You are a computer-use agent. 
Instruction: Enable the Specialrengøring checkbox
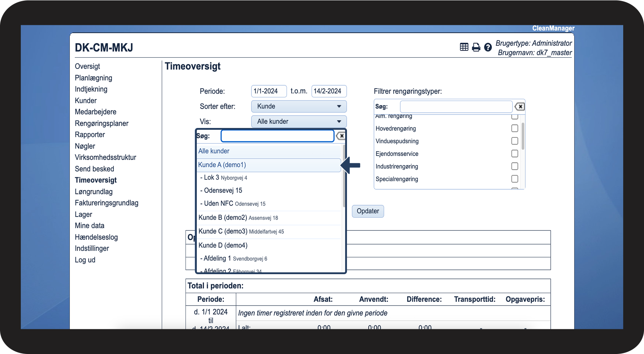[x=515, y=179]
